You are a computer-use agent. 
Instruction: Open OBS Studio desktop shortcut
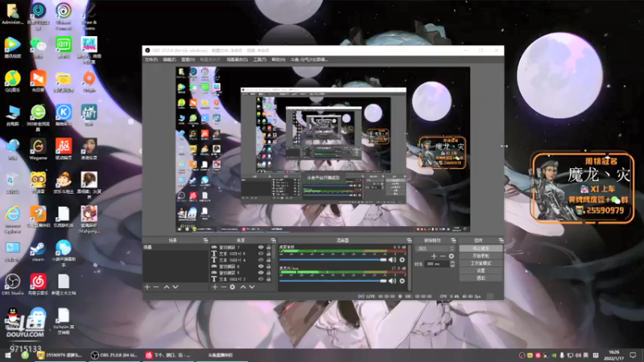coord(12,285)
